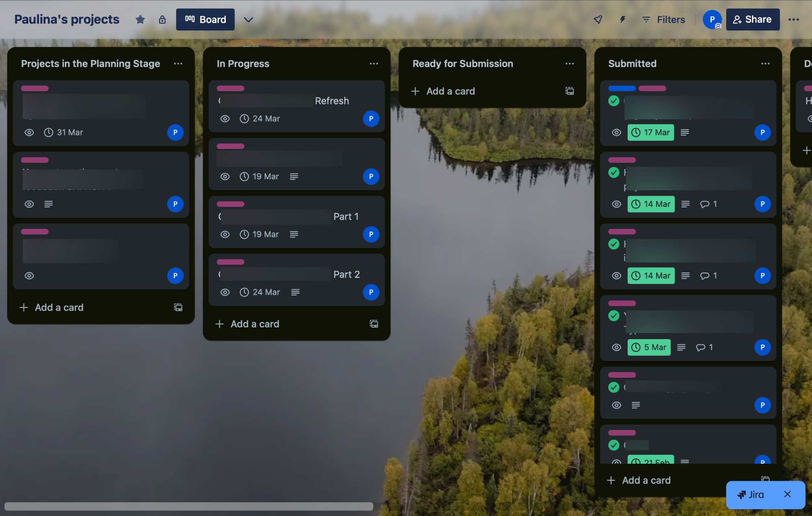Click the comment icon on the 5 Mar card
Screen dimensions: 812x516
pyautogui.click(x=700, y=347)
